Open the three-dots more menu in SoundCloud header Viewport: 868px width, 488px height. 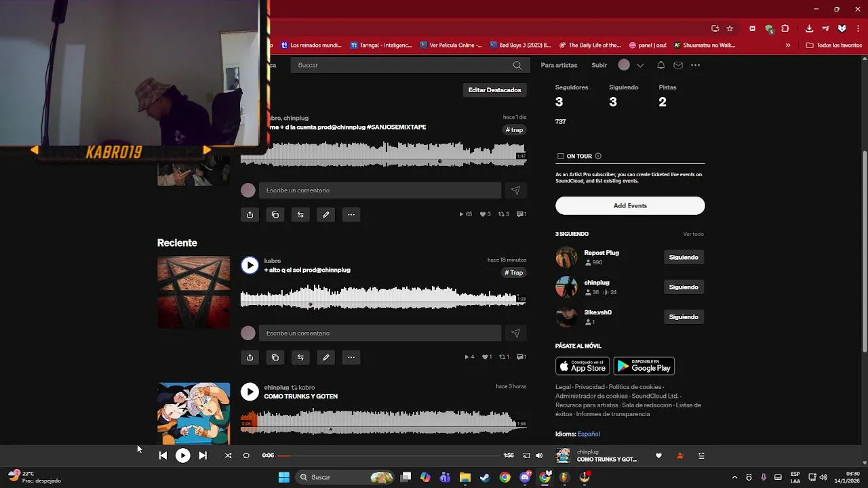695,65
